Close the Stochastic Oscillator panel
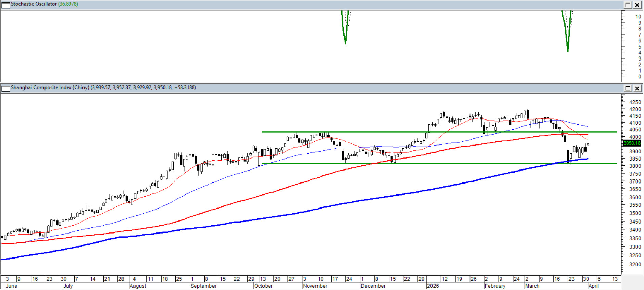Screen dimensions: 644x290 (637, 5)
